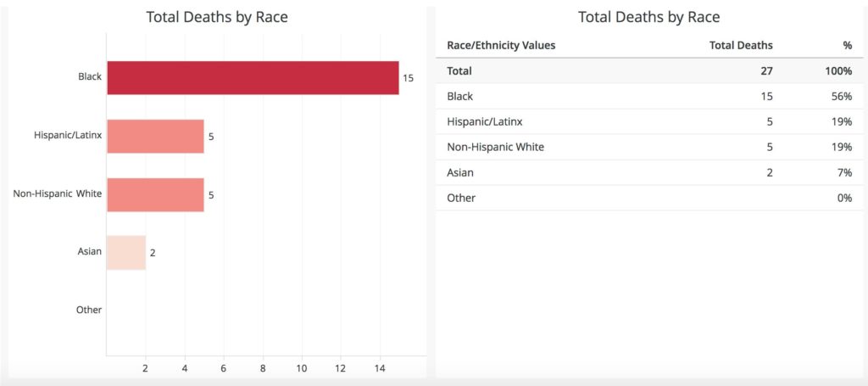The width and height of the screenshot is (868, 386).
Task: Click the value label 15 beside the bar
Action: click(x=408, y=78)
